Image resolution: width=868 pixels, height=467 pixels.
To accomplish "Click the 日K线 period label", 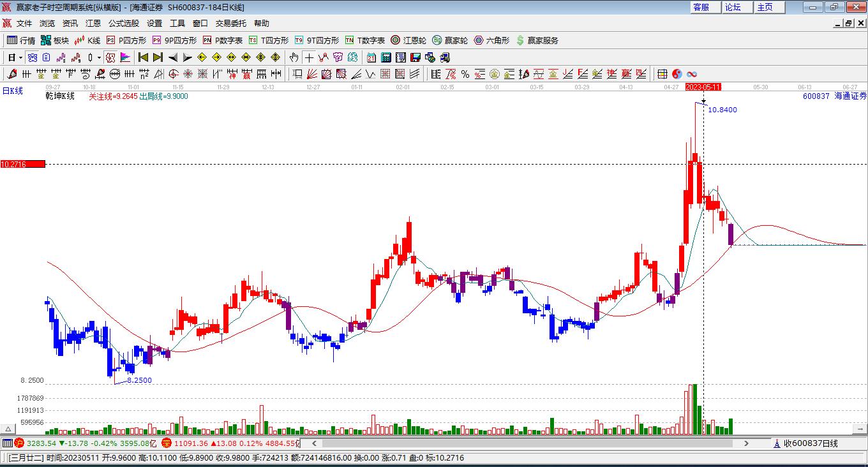I will pyautogui.click(x=12, y=91).
